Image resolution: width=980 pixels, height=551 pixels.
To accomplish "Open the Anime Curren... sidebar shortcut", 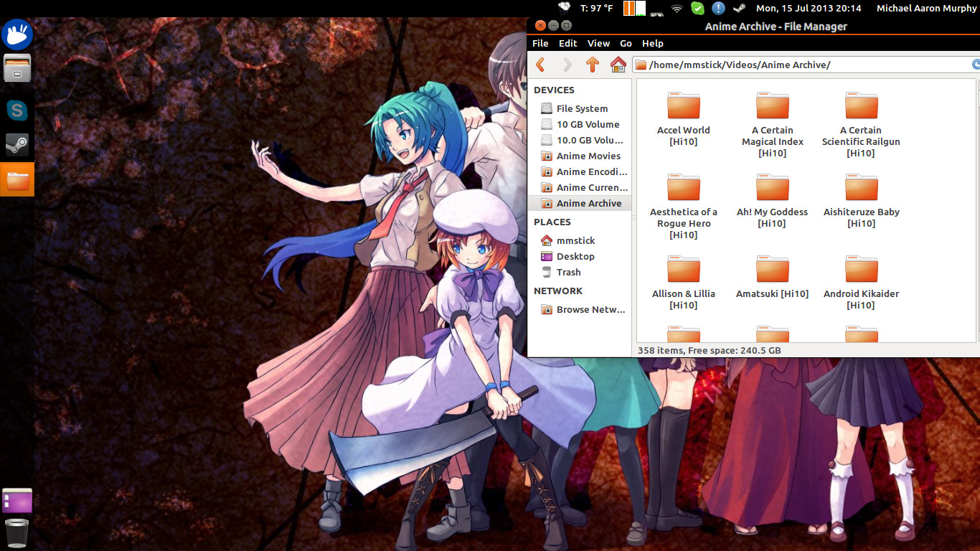I will (580, 187).
